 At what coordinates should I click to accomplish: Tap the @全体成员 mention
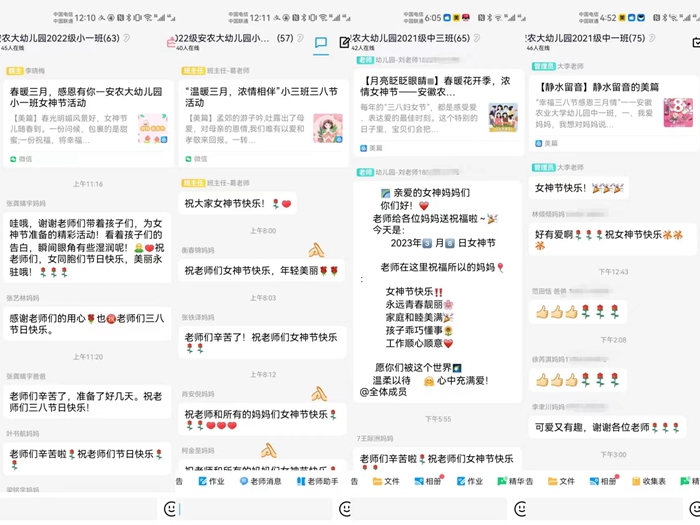click(386, 392)
